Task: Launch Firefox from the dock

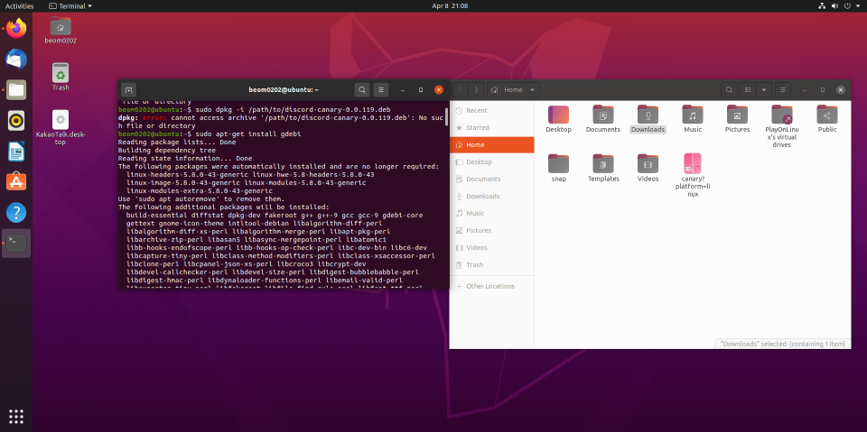Action: 16,28
